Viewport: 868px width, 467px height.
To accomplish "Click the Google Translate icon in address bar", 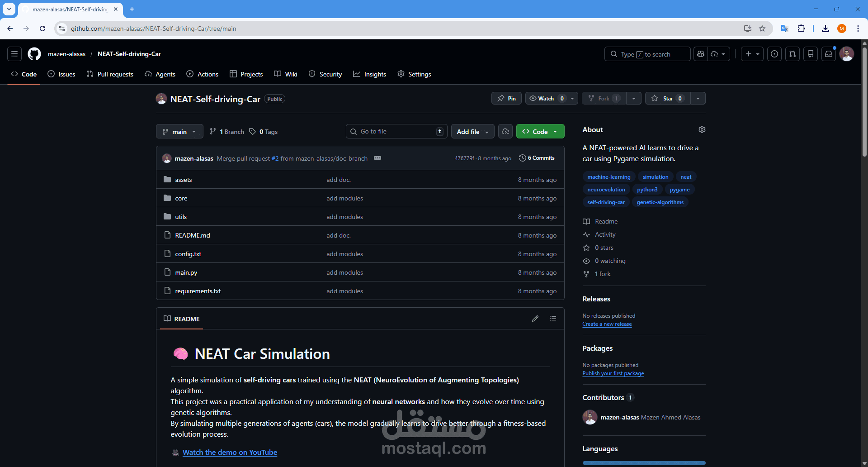I will [785, 29].
